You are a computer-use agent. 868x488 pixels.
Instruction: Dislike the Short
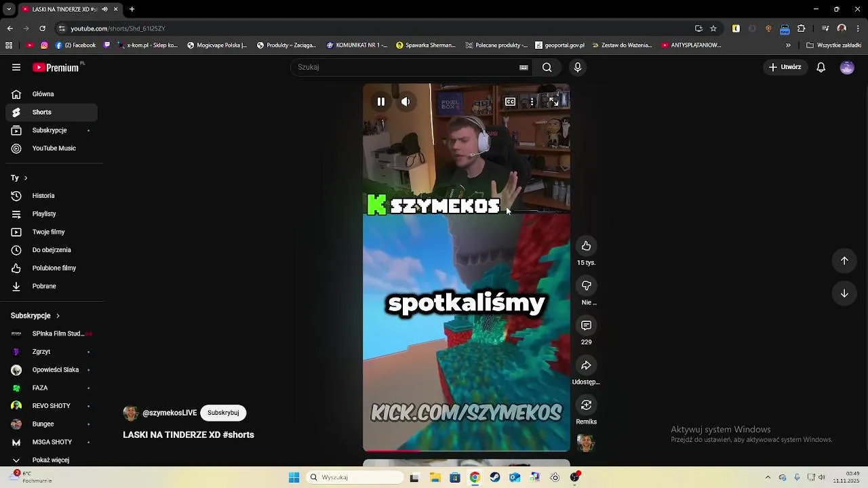tap(587, 285)
